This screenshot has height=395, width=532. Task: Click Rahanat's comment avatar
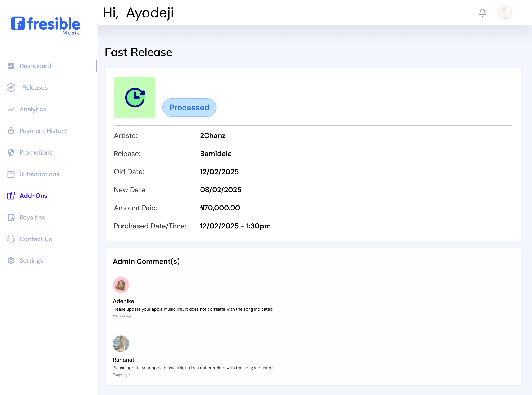121,344
